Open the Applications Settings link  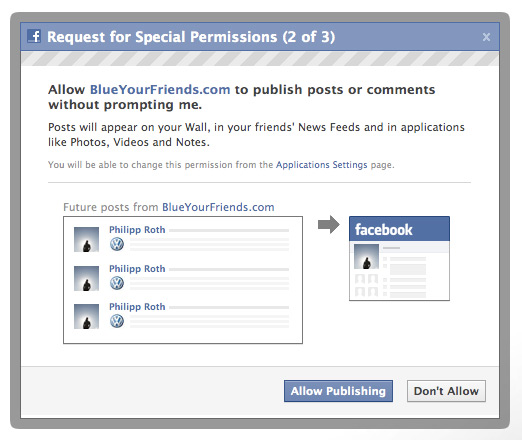(x=321, y=165)
